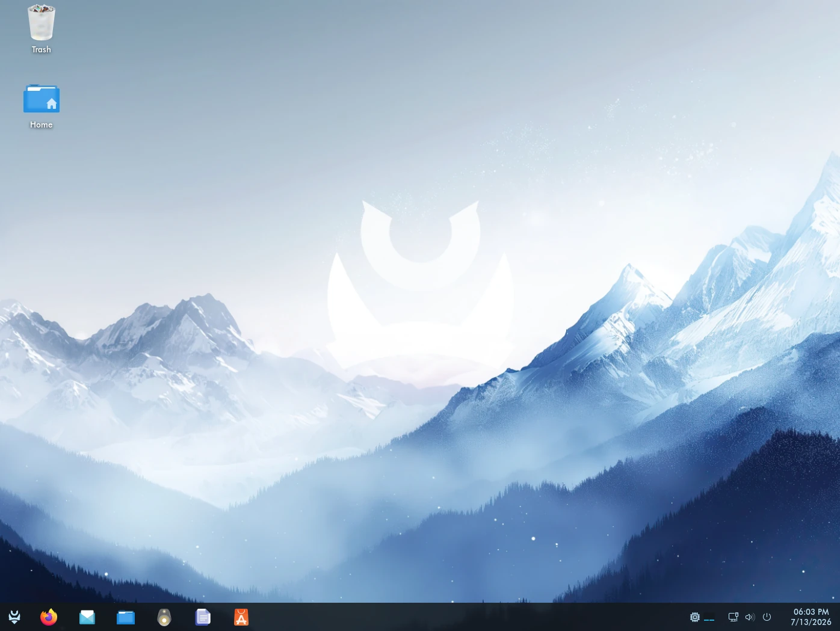Image resolution: width=840 pixels, height=631 pixels.
Task: Click the power button tray icon
Action: tap(767, 617)
